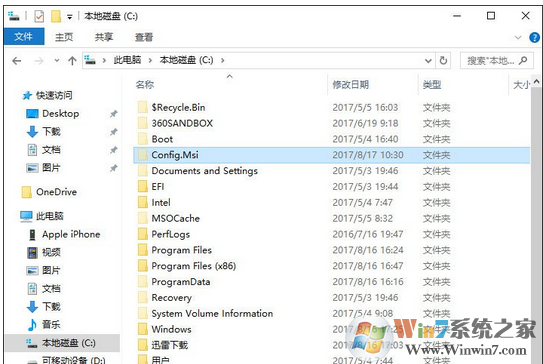
Task: Select 图片 under 此电脑
Action: pos(51,270)
